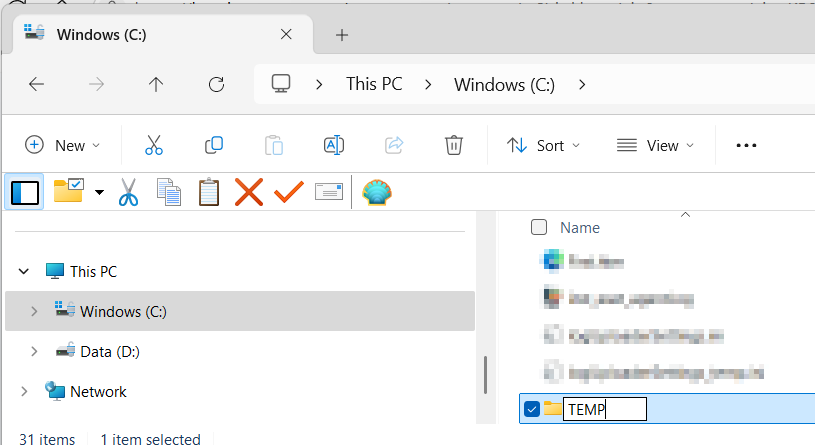Sort by the Name column header
The width and height of the screenshot is (815, 445).
(x=580, y=228)
